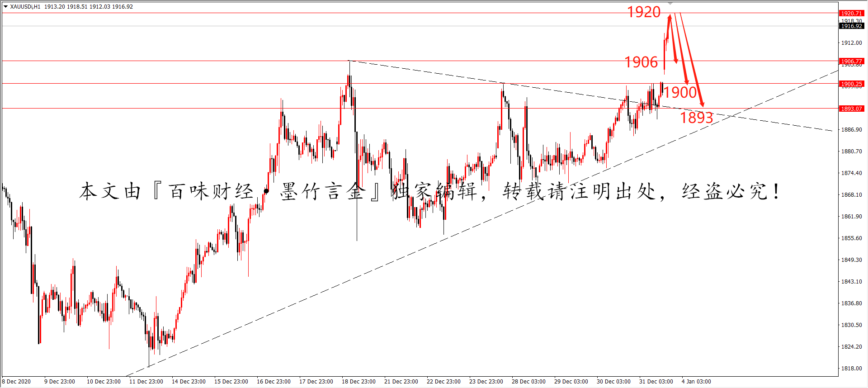Click the XAUUSDi,H1 symbol title
Image resolution: width=868 pixels, height=388 pixels.
tap(25, 7)
